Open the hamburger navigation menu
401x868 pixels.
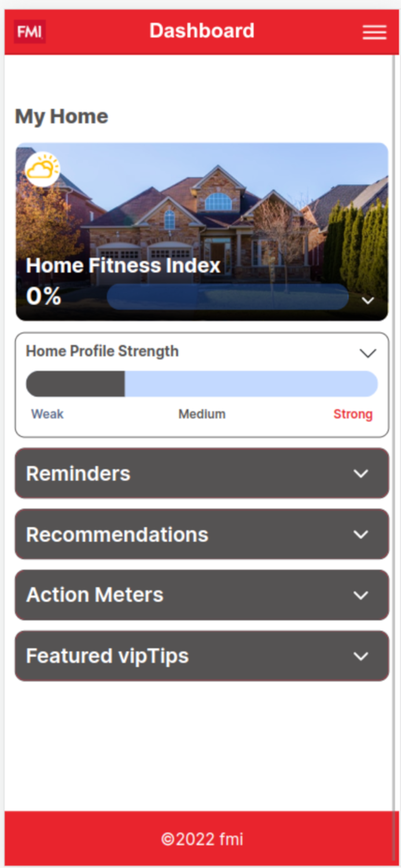click(374, 32)
